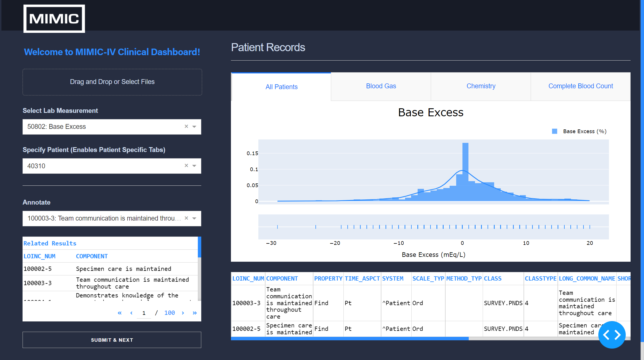Click the SUBMIT & NEXT button
644x360 pixels.
[x=112, y=340]
